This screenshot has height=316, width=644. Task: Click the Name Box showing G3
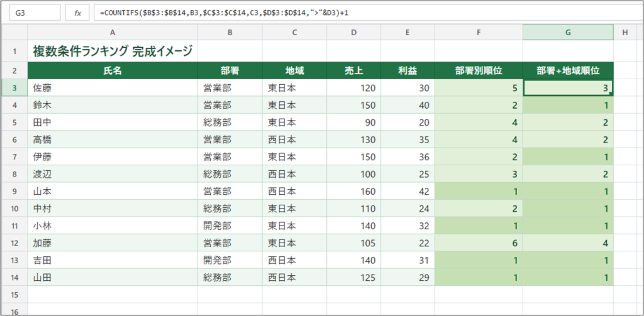coord(35,13)
